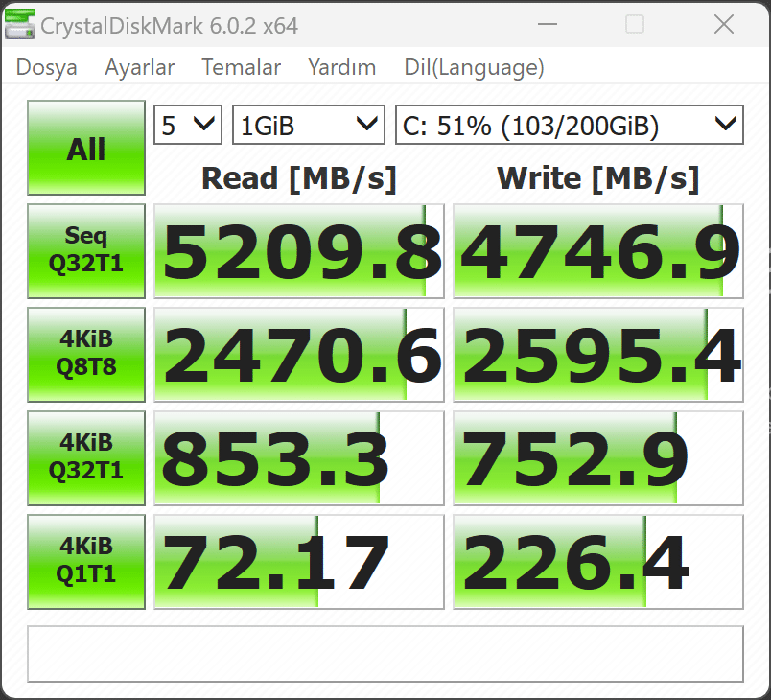Image resolution: width=771 pixels, height=700 pixels.
Task: Click the 4KiB Q32T1 read result 853.3
Action: [299, 458]
